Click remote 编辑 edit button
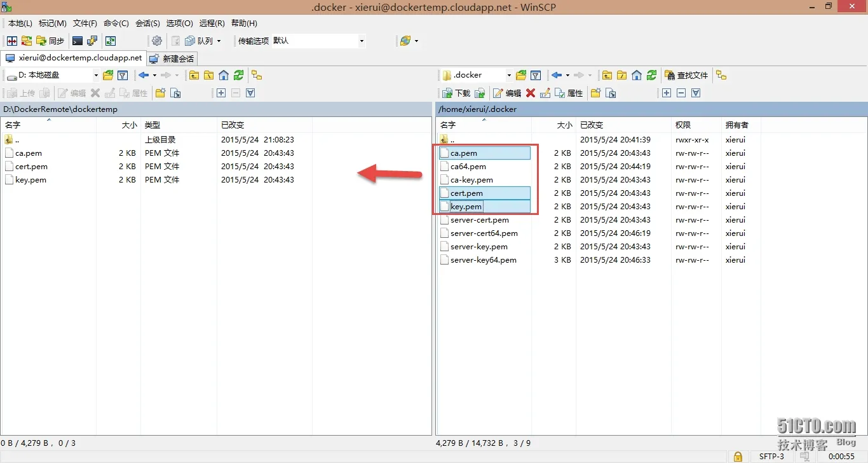 (x=507, y=93)
